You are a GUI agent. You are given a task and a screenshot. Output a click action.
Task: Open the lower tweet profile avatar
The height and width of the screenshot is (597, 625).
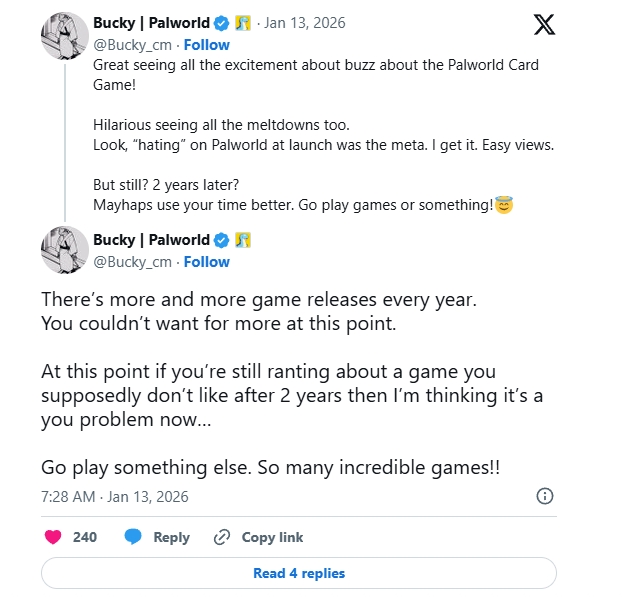click(64, 250)
